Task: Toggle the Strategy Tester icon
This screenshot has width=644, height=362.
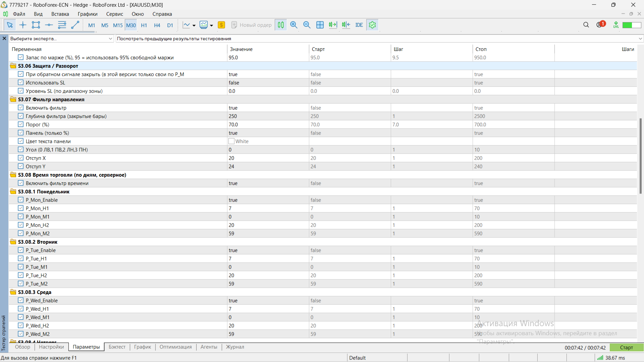Action: coord(372,25)
